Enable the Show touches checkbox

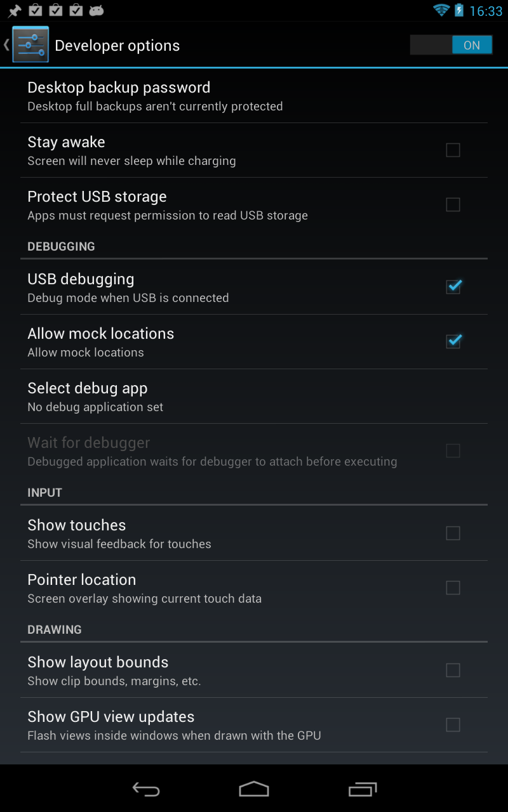[x=453, y=533]
